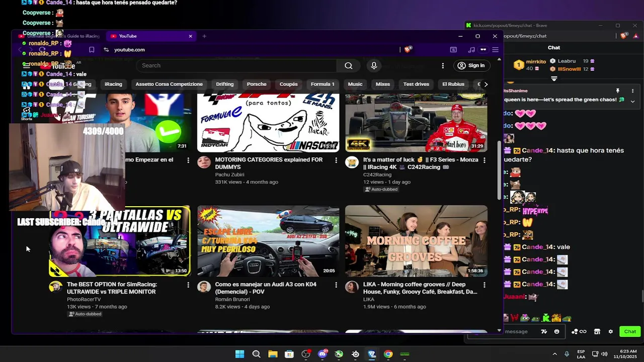Collapse the pinned message chevron in Kick chat
Viewport: 644px width, 362px height.
pyautogui.click(x=632, y=101)
